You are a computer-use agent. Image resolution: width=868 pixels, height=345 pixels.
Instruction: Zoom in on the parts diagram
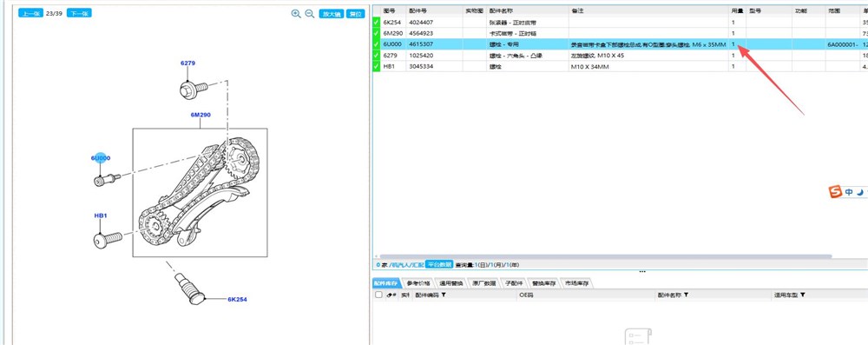click(296, 14)
